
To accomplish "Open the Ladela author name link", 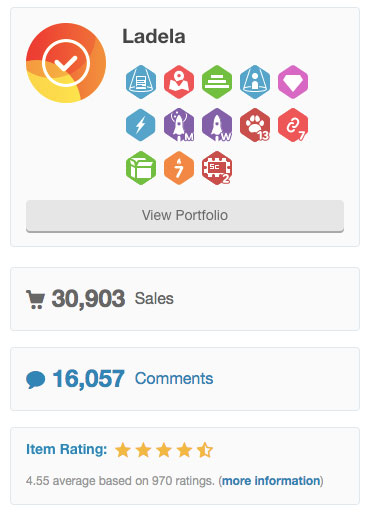I will (154, 36).
